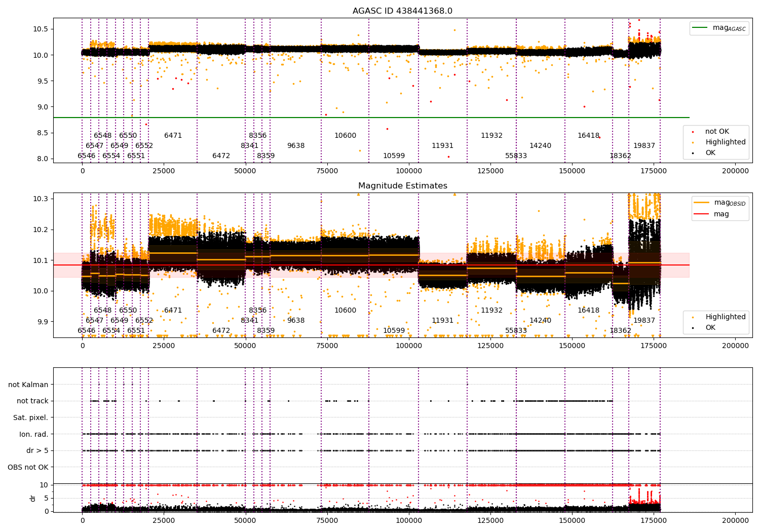This screenshot has width=760, height=532.
Task: Click 'Highlighted' in the top plot legend
Action: pyautogui.click(x=726, y=142)
